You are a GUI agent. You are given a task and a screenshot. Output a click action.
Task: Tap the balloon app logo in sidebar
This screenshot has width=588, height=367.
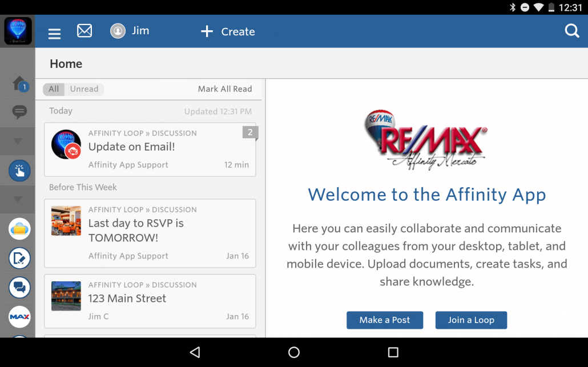pyautogui.click(x=18, y=31)
